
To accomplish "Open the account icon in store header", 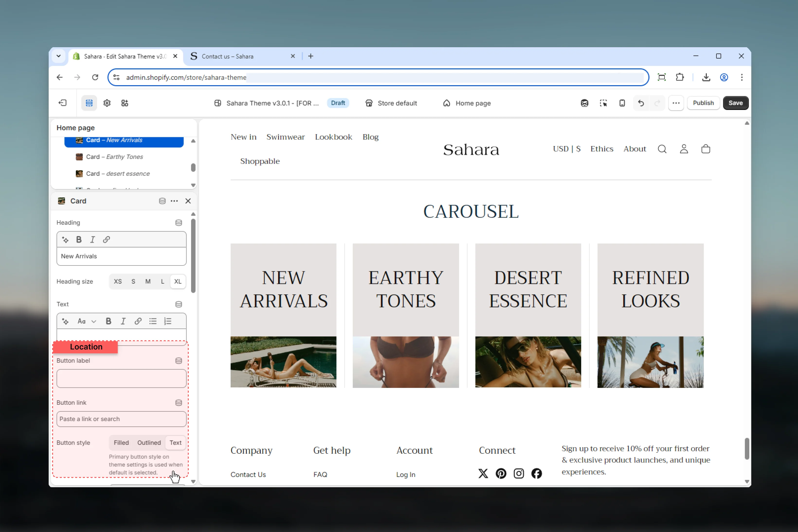I will (x=684, y=149).
